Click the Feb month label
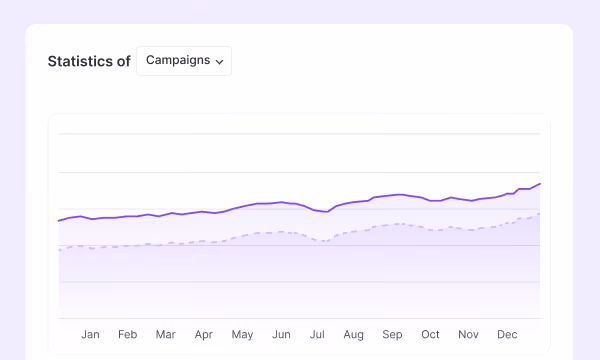600x360 pixels. 127,334
